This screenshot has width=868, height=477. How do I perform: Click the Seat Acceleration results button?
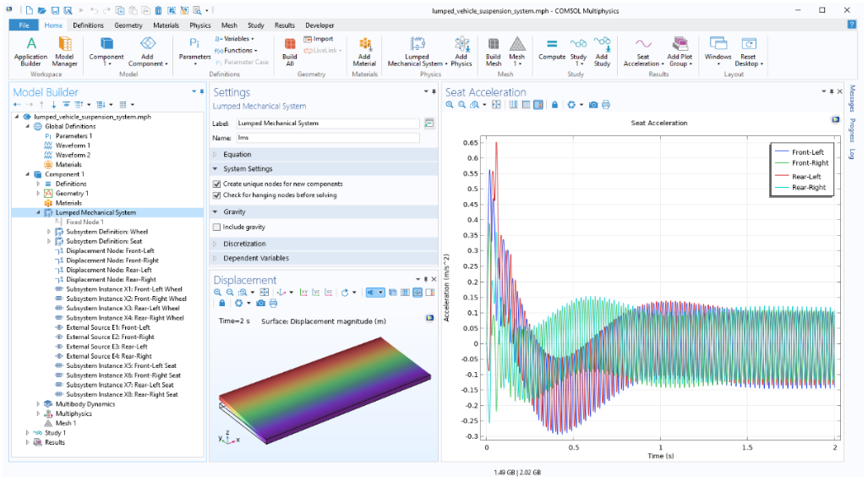coord(643,52)
